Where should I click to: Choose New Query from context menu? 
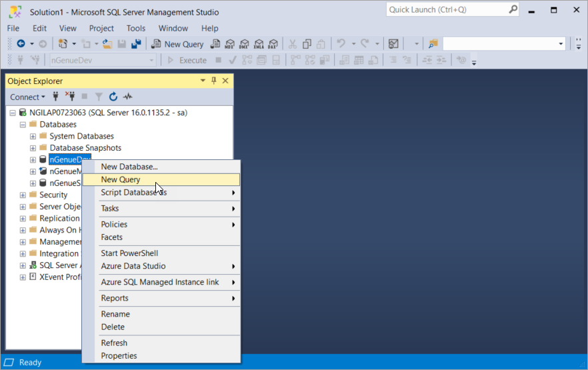(x=161, y=179)
